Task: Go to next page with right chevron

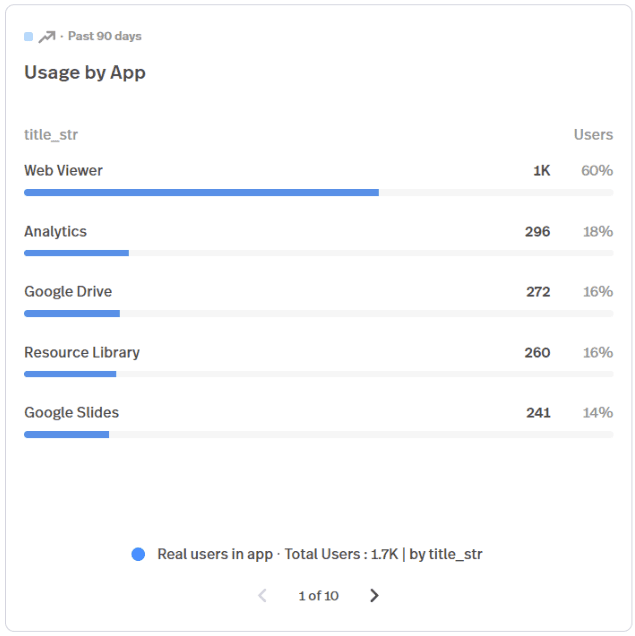Action: click(x=374, y=595)
